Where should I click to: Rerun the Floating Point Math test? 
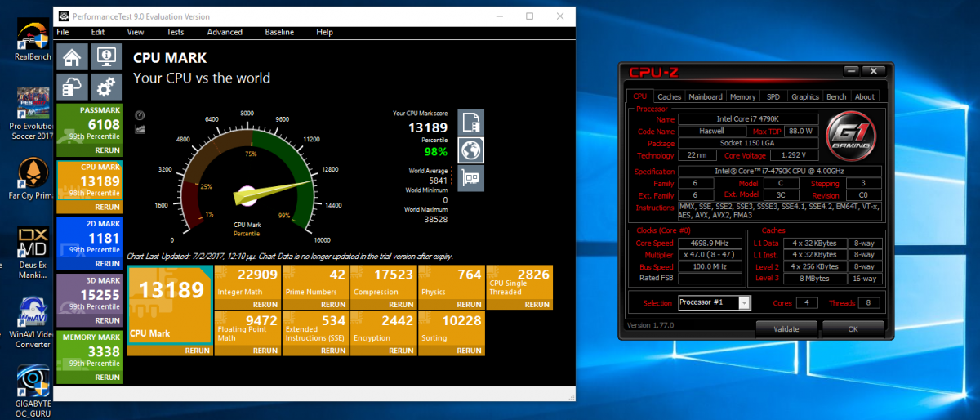point(264,351)
